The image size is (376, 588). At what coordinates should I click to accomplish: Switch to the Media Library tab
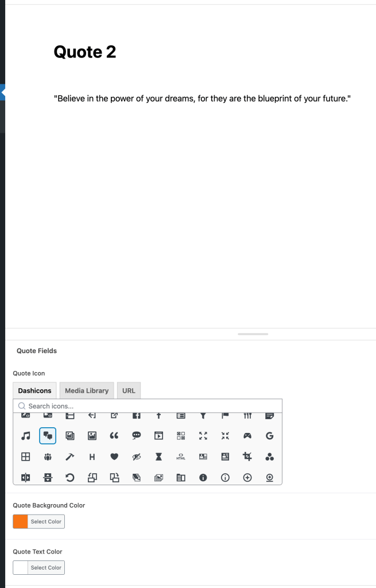click(x=87, y=390)
